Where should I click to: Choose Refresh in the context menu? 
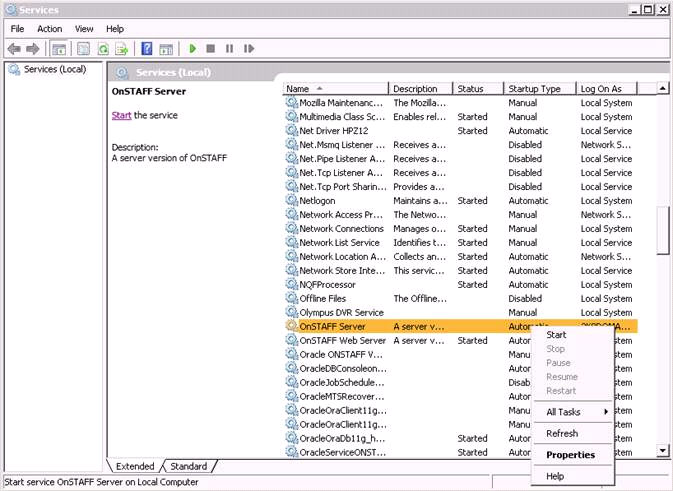point(572,433)
